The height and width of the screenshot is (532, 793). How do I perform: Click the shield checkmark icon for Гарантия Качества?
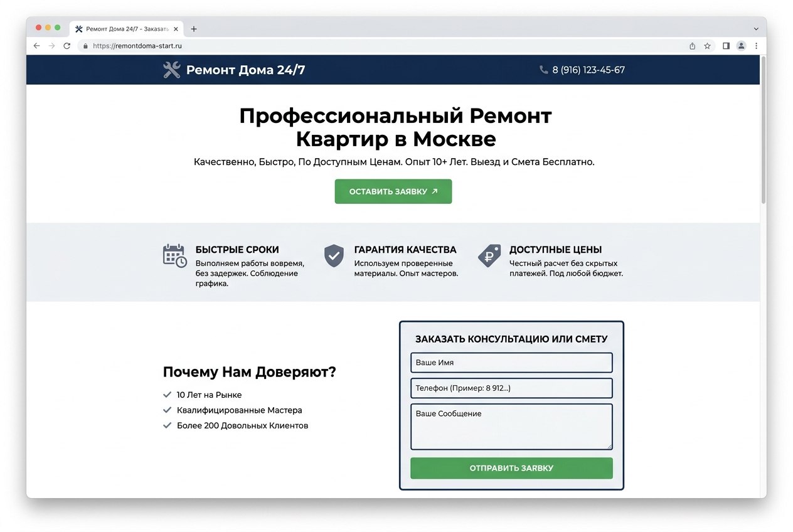click(x=333, y=255)
